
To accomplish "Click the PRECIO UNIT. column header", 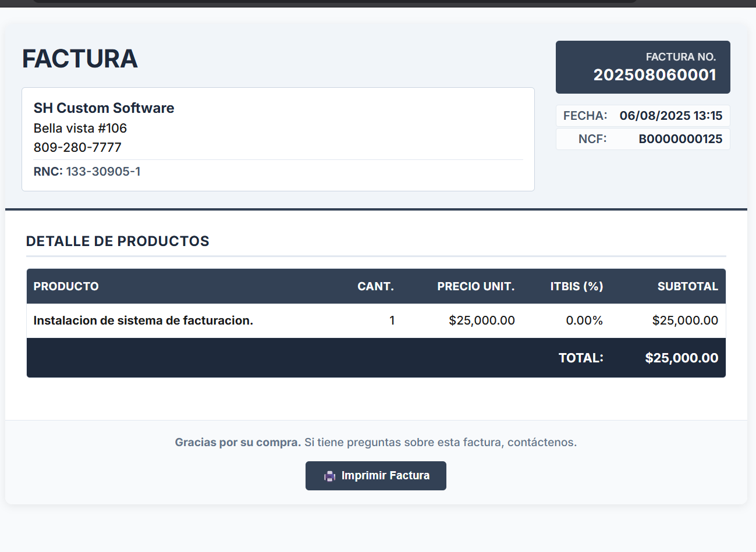I will 475,286.
